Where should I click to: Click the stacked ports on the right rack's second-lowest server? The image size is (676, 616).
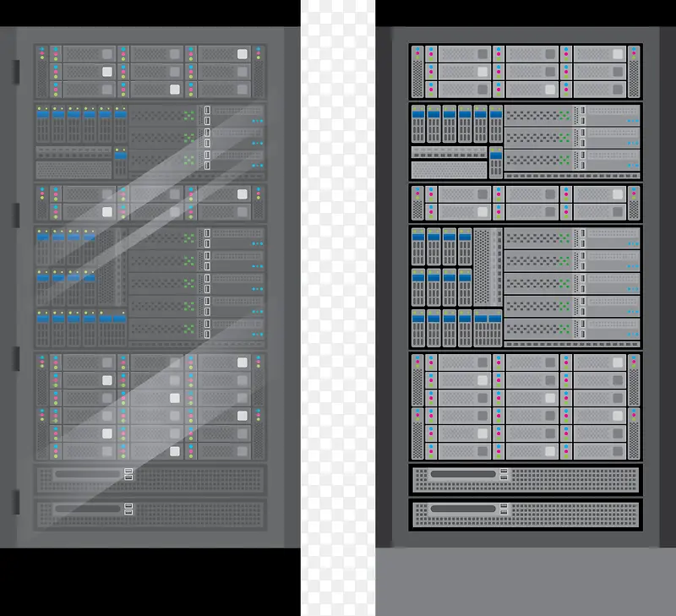click(x=504, y=476)
